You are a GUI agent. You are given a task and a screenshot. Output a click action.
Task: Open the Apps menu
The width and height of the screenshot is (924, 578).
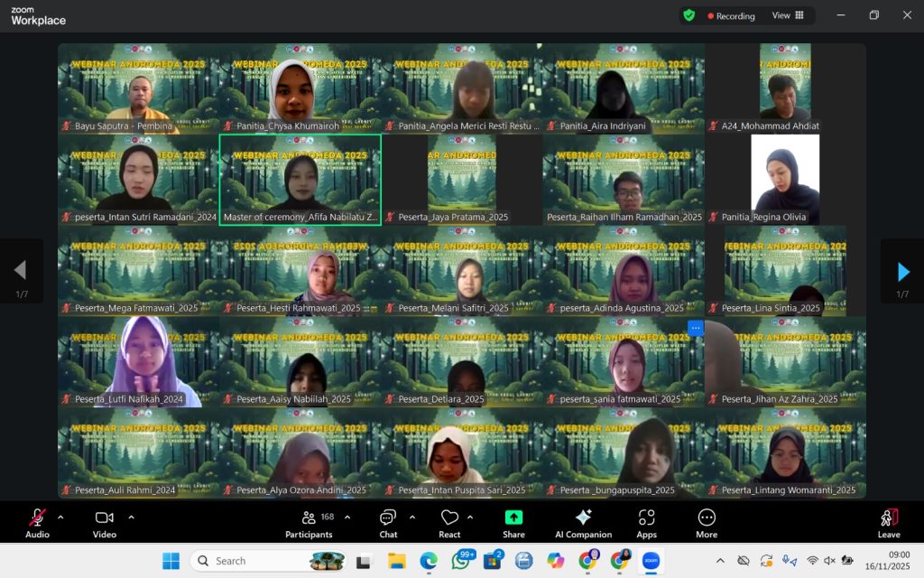click(646, 522)
